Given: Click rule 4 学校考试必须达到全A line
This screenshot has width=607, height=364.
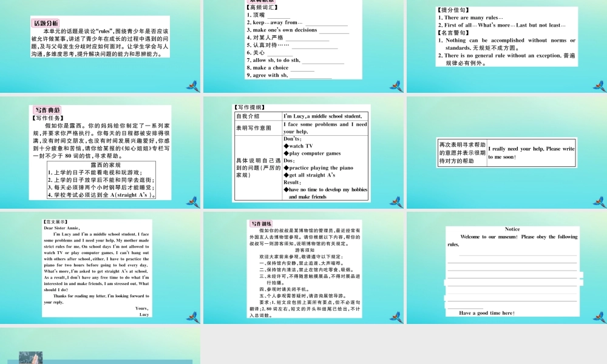Looking at the screenshot, I should [102, 195].
